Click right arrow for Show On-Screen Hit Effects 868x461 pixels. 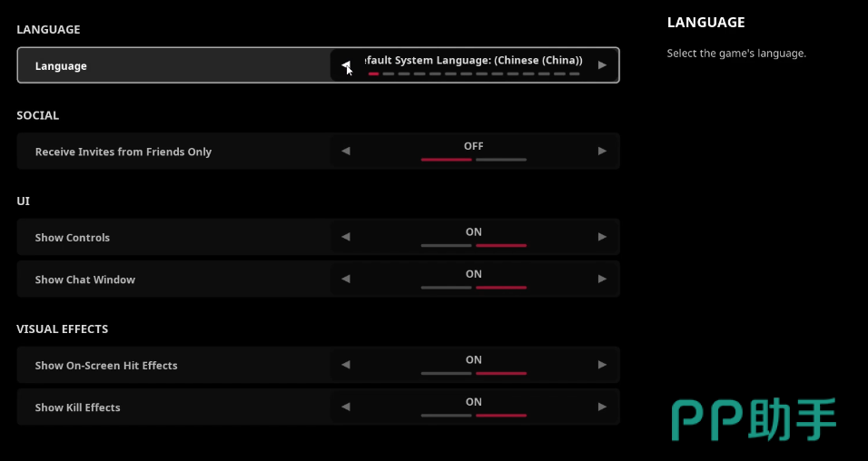[x=602, y=365]
